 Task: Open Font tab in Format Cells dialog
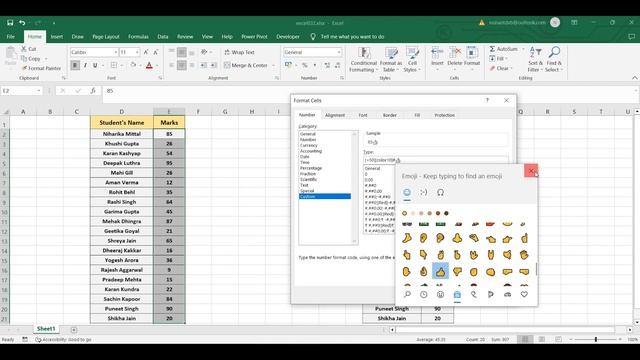[363, 115]
